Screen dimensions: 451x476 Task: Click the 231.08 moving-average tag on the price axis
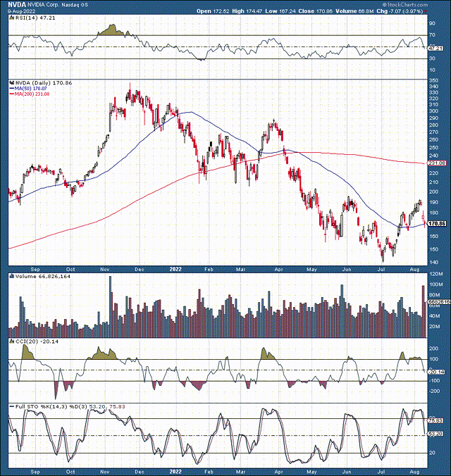437,163
